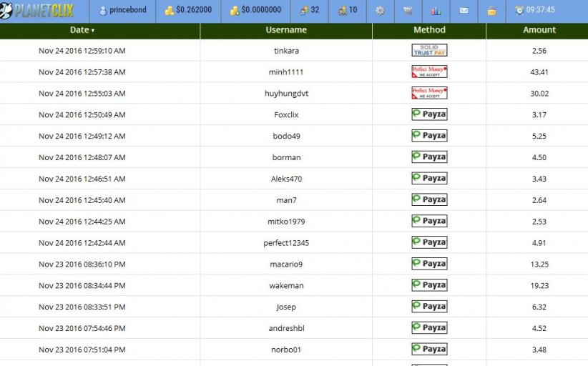The height and width of the screenshot is (366, 588).
Task: Click the PlanetClix logo
Action: 37,11
